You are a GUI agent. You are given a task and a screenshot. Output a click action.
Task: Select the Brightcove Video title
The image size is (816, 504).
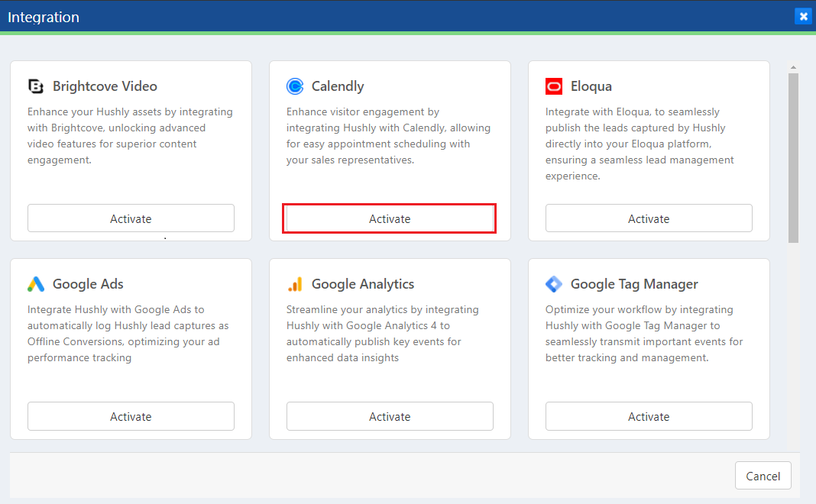click(x=105, y=86)
